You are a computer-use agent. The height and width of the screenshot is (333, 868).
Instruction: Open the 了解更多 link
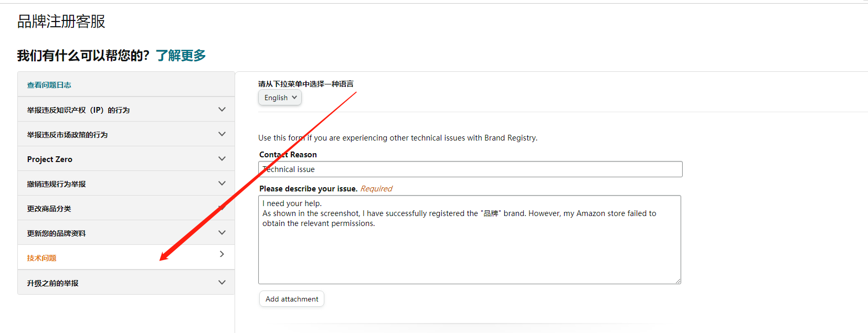coord(181,56)
